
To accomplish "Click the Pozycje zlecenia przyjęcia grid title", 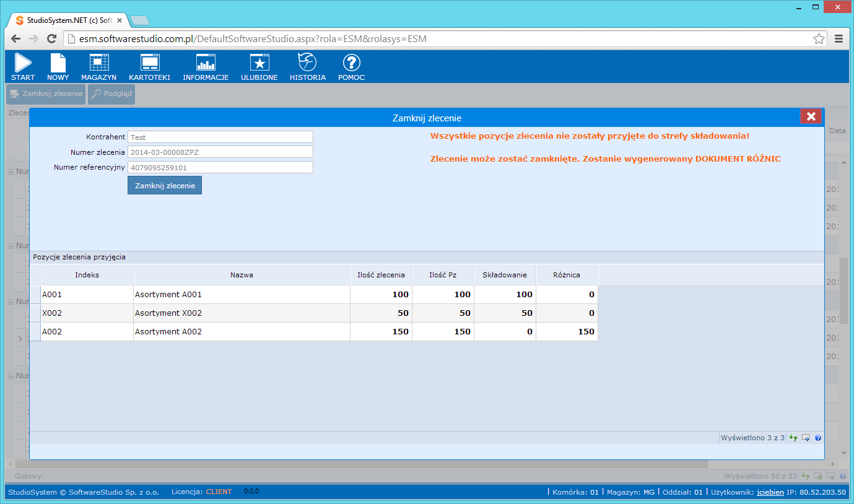I will pyautogui.click(x=79, y=257).
